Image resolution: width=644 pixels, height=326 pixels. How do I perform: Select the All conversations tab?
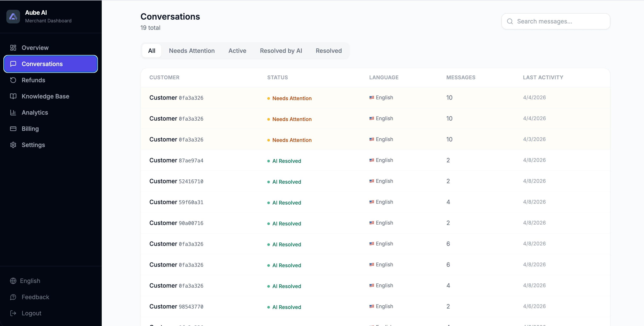click(x=152, y=51)
